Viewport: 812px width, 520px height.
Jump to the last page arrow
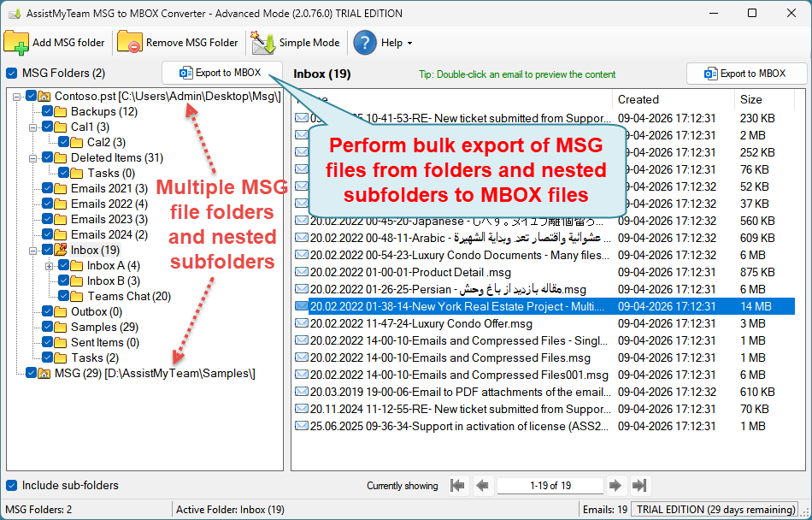point(638,486)
